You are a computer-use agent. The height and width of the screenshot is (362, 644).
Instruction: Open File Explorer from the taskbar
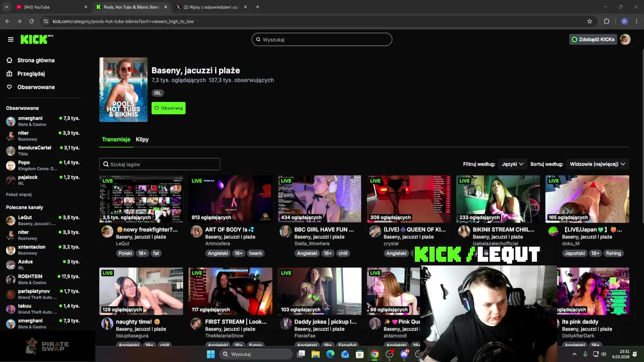[315, 354]
